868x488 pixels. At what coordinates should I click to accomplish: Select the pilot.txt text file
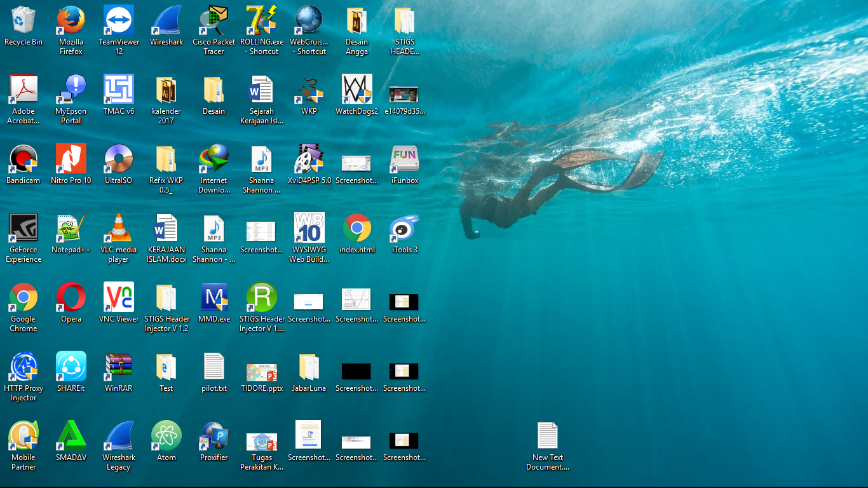point(214,367)
